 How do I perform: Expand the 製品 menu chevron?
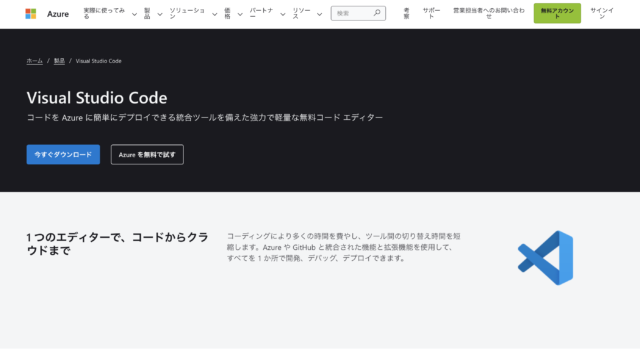click(160, 14)
